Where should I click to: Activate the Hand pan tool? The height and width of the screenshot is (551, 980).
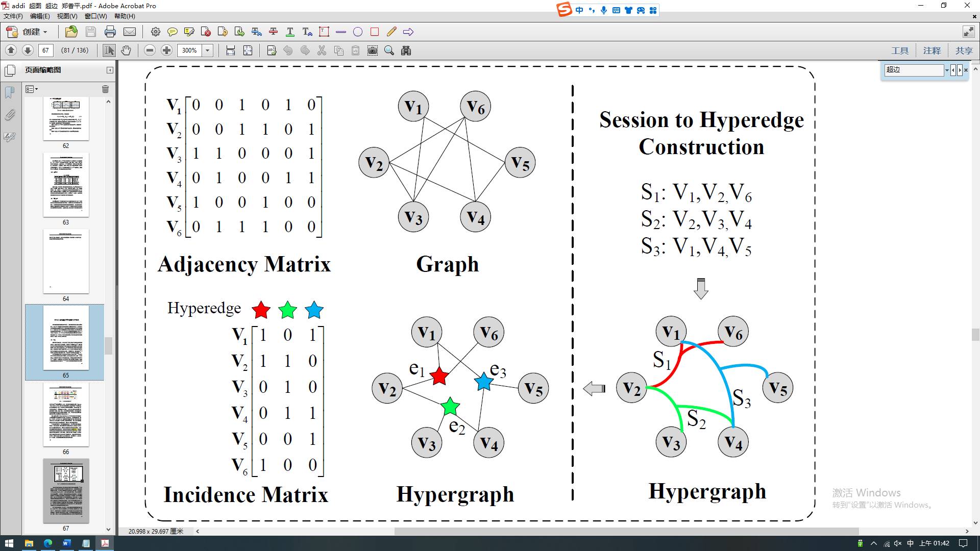[x=126, y=51]
